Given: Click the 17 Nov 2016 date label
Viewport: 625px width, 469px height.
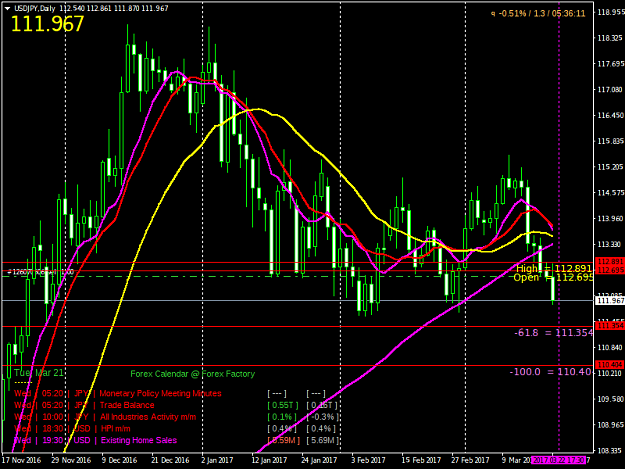Looking at the screenshot, I should point(22,460).
